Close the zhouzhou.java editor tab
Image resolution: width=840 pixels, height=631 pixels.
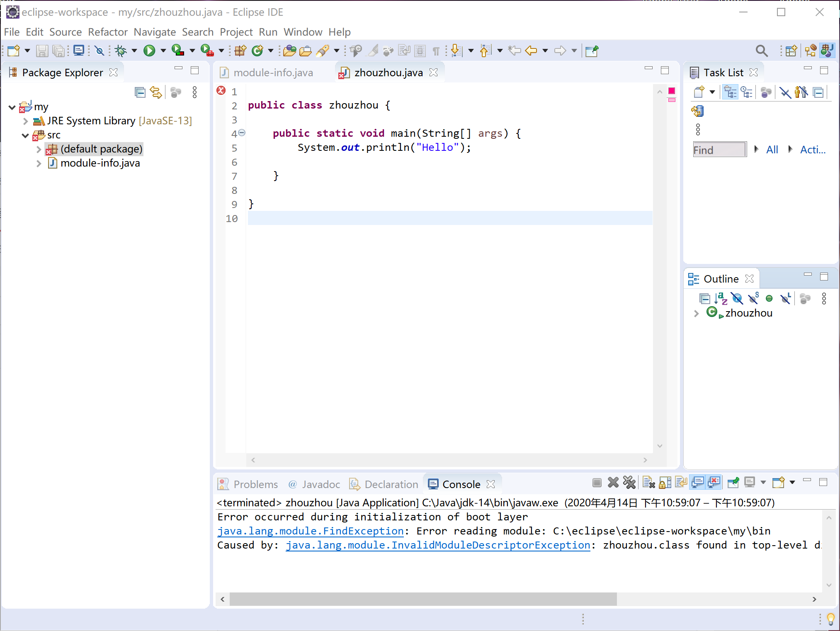(434, 73)
